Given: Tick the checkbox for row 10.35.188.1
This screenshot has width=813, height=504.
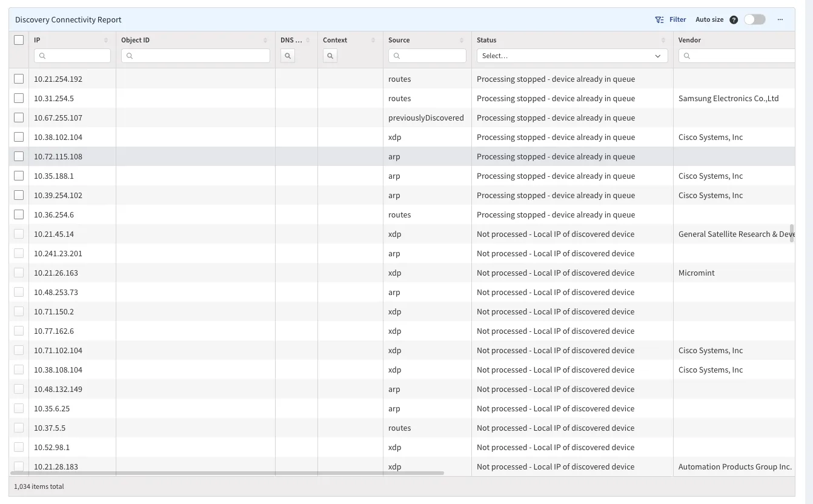Looking at the screenshot, I should [19, 176].
